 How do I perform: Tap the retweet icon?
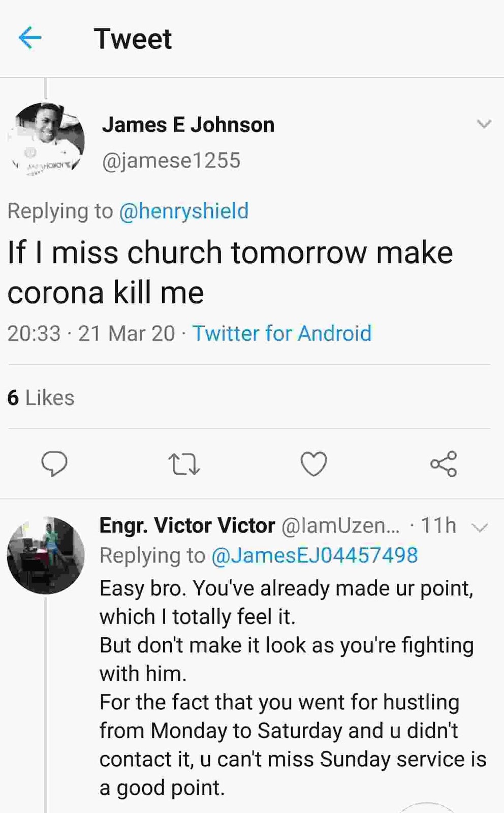[183, 464]
